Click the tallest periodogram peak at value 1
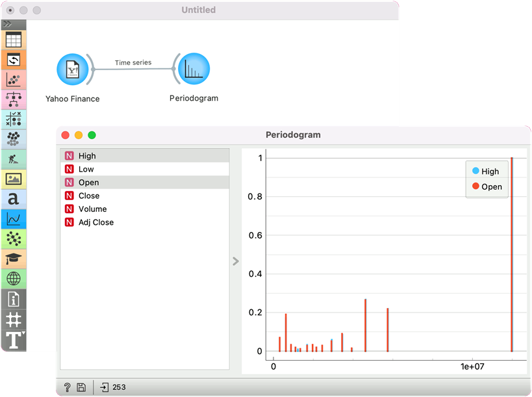532x397 pixels. point(512,255)
